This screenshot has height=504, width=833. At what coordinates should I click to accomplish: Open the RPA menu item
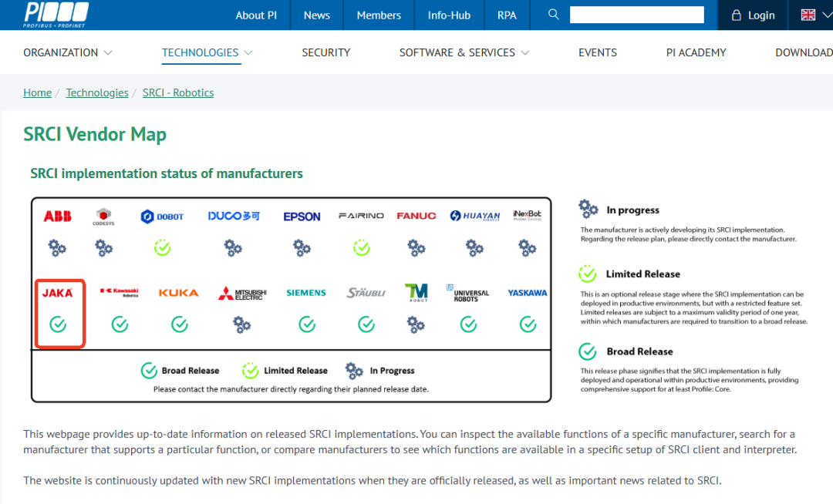tap(507, 15)
